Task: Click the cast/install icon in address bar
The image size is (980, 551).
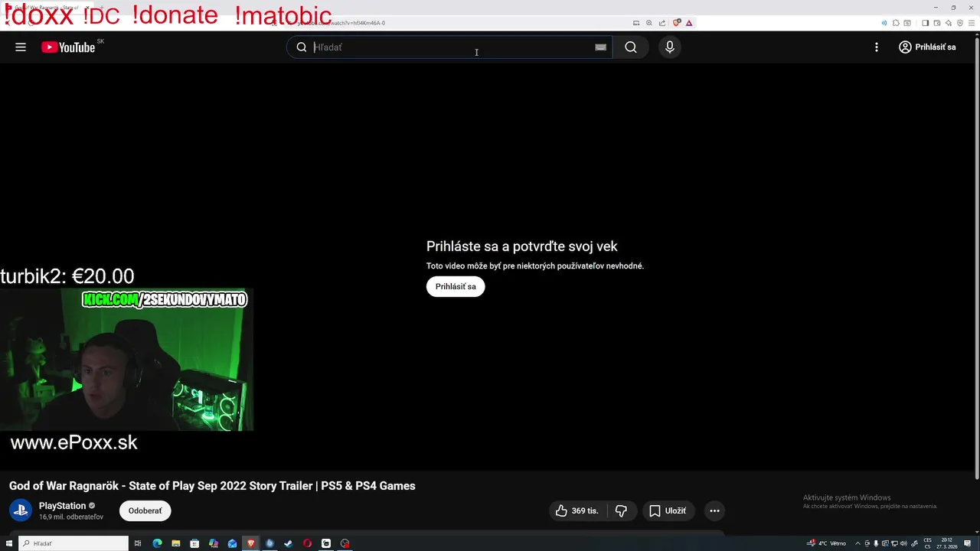Action: 636,23
